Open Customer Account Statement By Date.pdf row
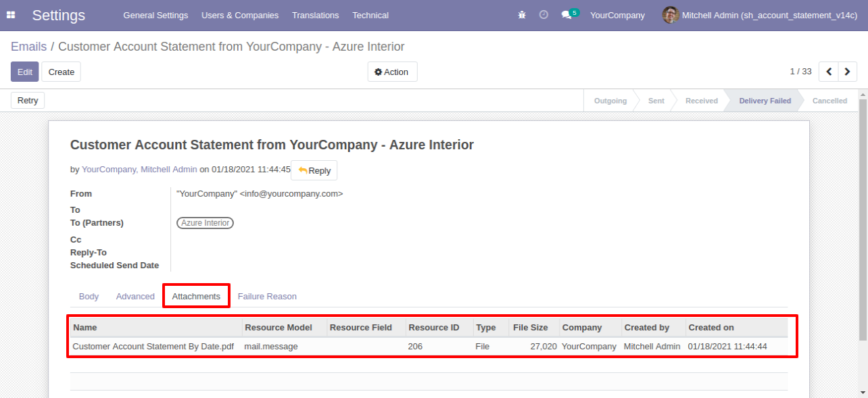This screenshot has width=868, height=398. 429,346
